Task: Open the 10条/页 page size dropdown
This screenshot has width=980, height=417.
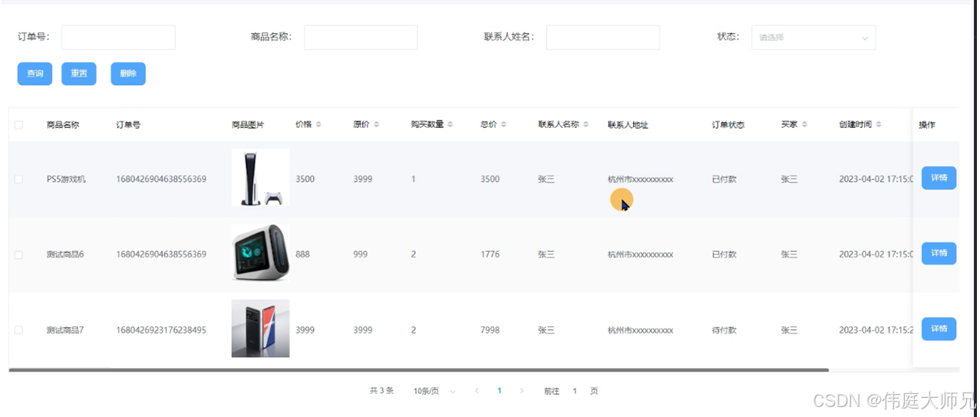Action: click(x=434, y=391)
